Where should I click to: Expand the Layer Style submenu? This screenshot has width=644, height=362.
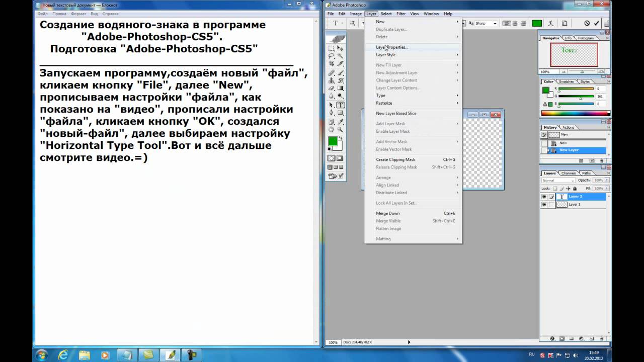(413, 55)
